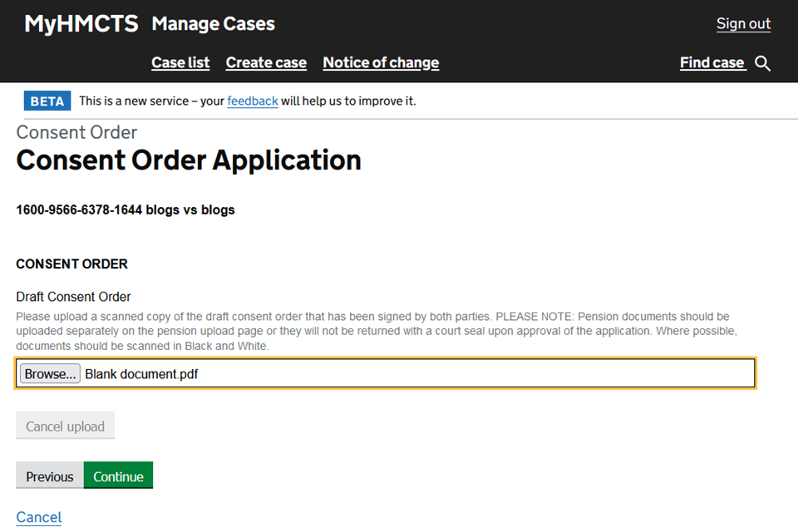Go back with the Previous button
Screen dimensions: 798x532
coord(50,476)
